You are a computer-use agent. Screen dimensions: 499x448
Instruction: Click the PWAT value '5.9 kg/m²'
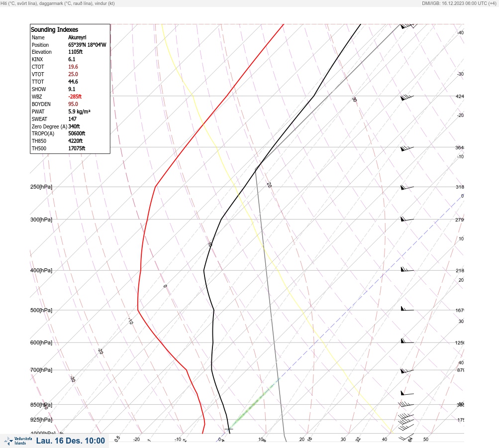[x=79, y=112]
